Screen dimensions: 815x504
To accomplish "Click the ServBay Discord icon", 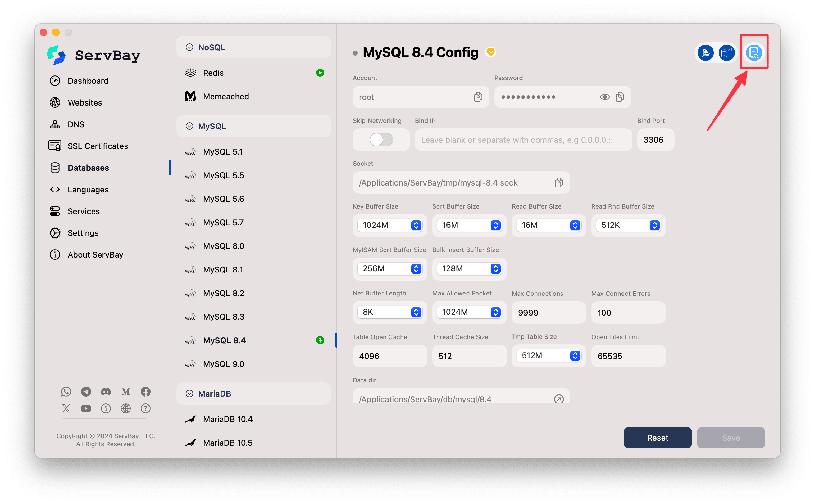I will coord(106,392).
